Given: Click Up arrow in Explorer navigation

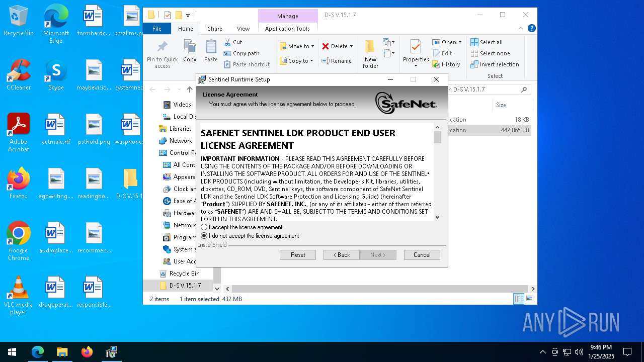Looking at the screenshot, I should [189, 89].
